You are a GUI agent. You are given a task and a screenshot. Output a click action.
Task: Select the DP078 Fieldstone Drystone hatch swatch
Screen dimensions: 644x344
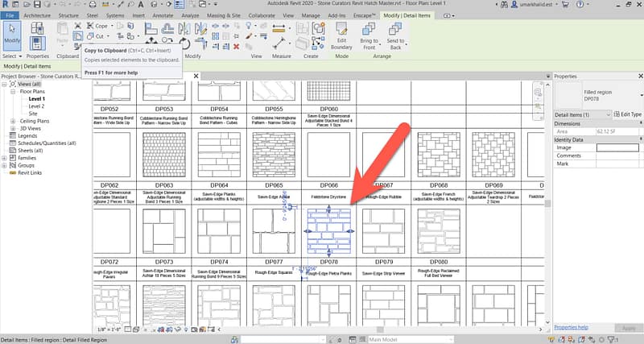[x=327, y=229]
